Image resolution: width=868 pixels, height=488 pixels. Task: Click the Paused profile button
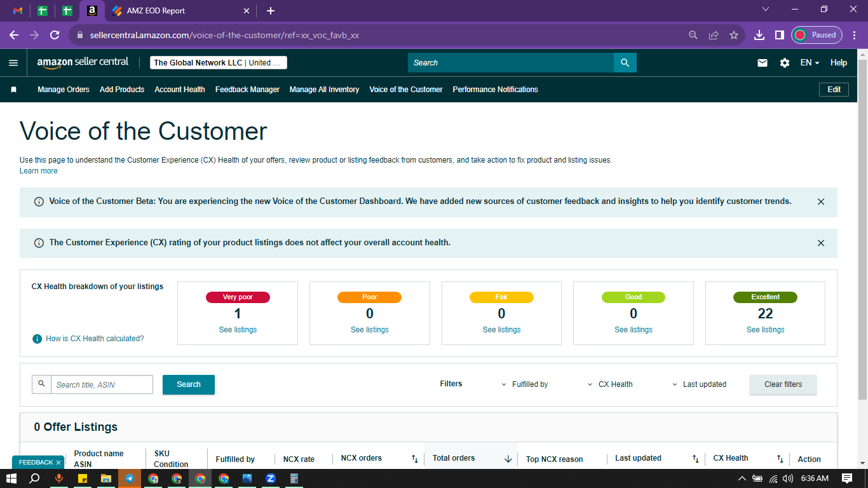point(817,35)
